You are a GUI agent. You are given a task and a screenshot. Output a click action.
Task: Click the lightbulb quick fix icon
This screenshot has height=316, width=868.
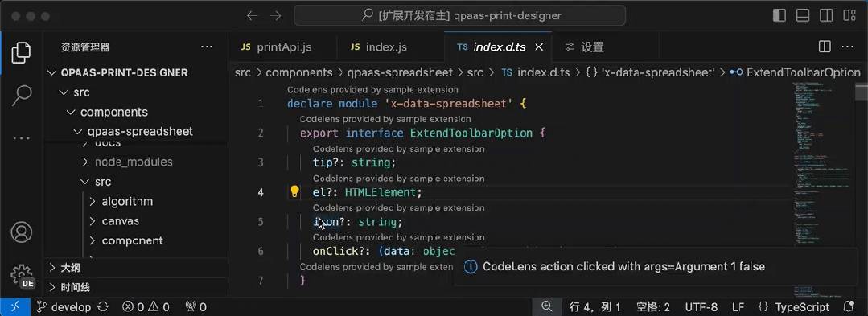point(294,191)
